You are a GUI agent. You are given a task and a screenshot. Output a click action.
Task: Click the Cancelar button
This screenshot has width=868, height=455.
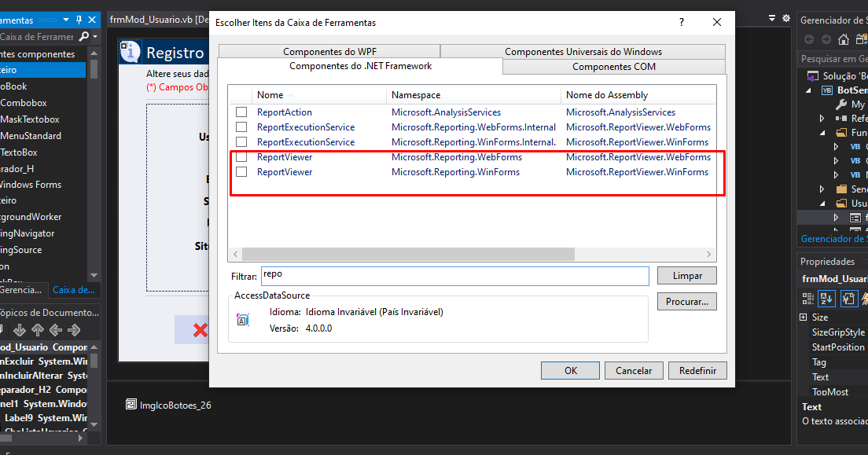point(634,370)
